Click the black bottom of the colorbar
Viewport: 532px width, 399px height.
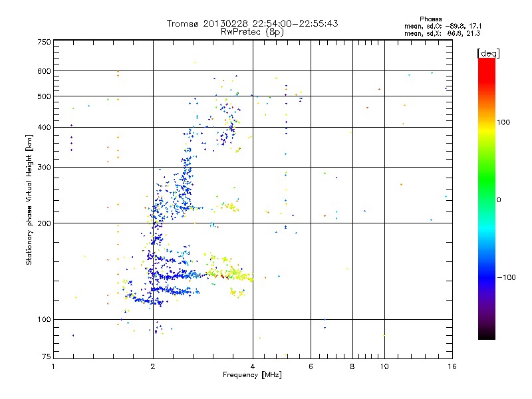[487, 334]
